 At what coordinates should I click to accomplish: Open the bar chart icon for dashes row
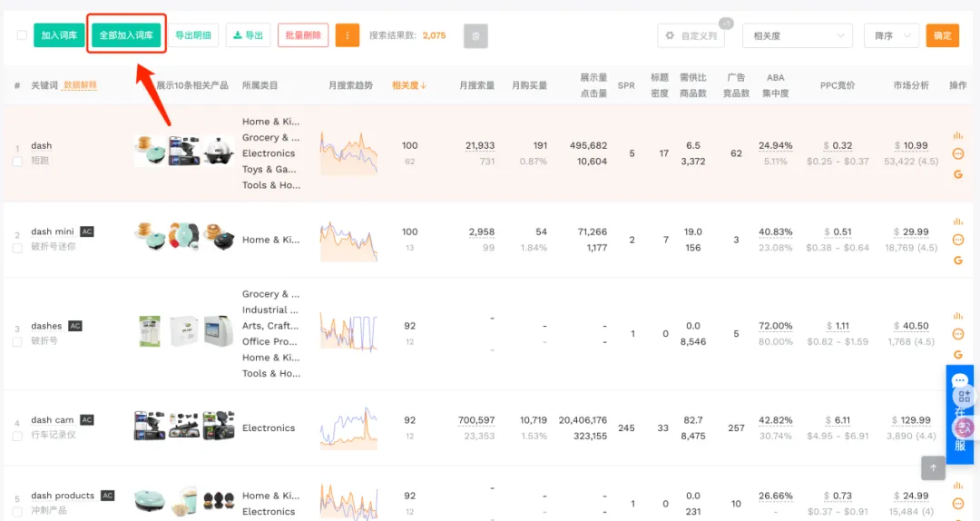click(x=957, y=316)
